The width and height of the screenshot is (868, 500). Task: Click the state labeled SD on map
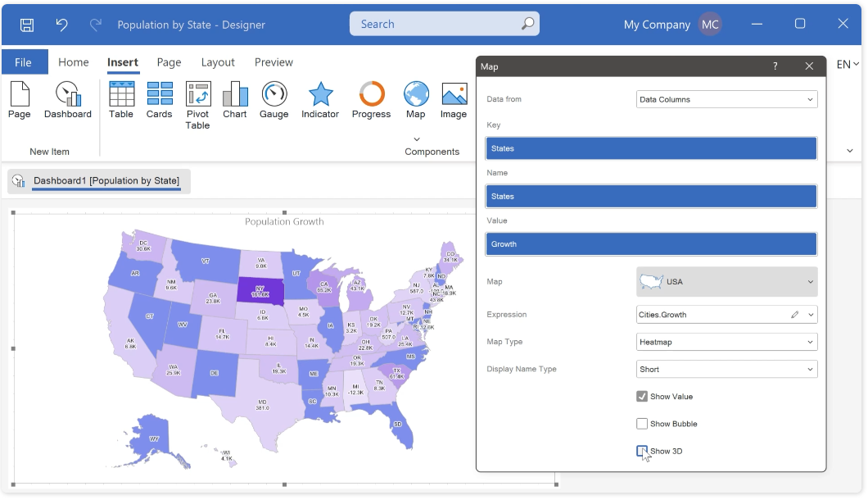397,424
